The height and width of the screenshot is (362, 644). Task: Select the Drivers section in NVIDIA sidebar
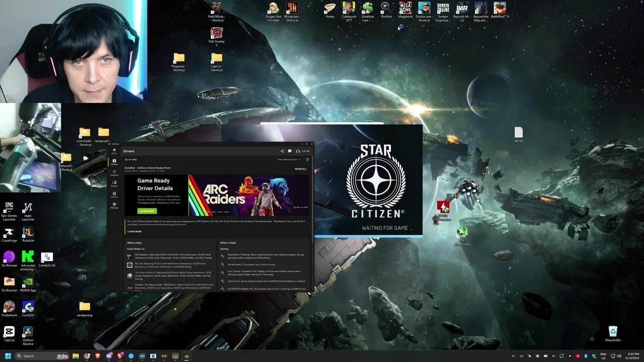click(x=114, y=161)
